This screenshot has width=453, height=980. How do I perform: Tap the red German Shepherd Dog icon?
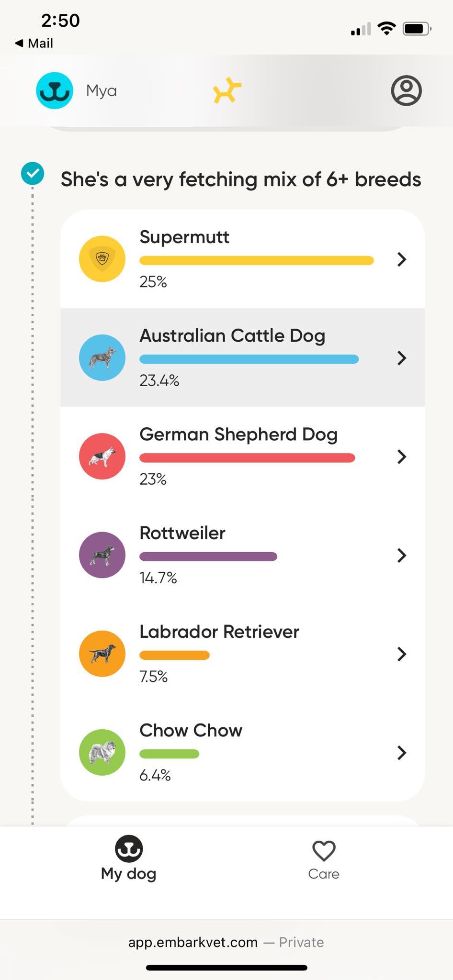[x=102, y=456]
